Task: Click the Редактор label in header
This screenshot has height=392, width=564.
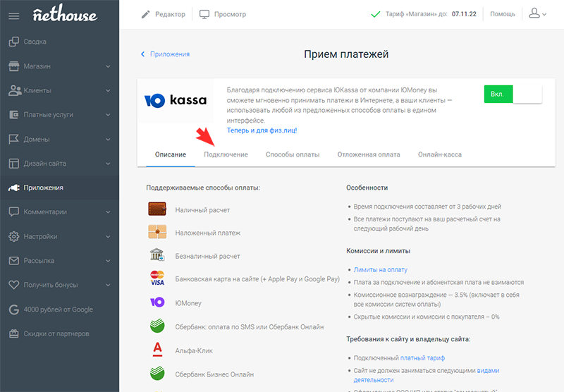Action: (x=170, y=14)
